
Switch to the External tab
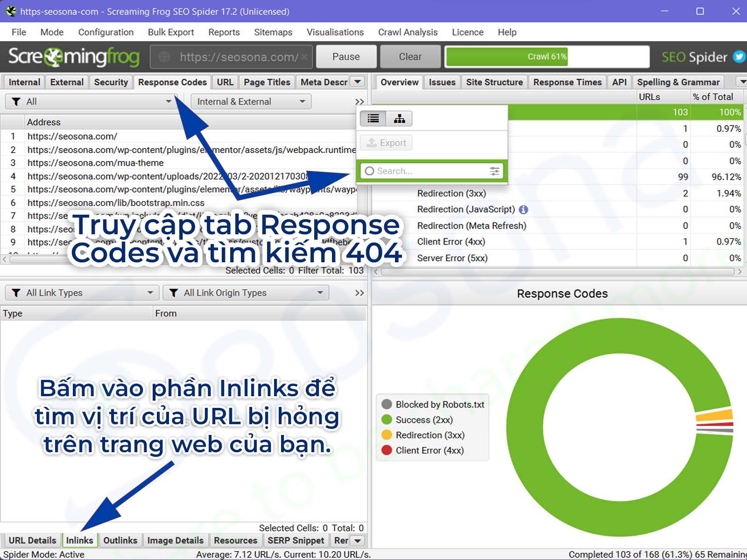[x=67, y=82]
